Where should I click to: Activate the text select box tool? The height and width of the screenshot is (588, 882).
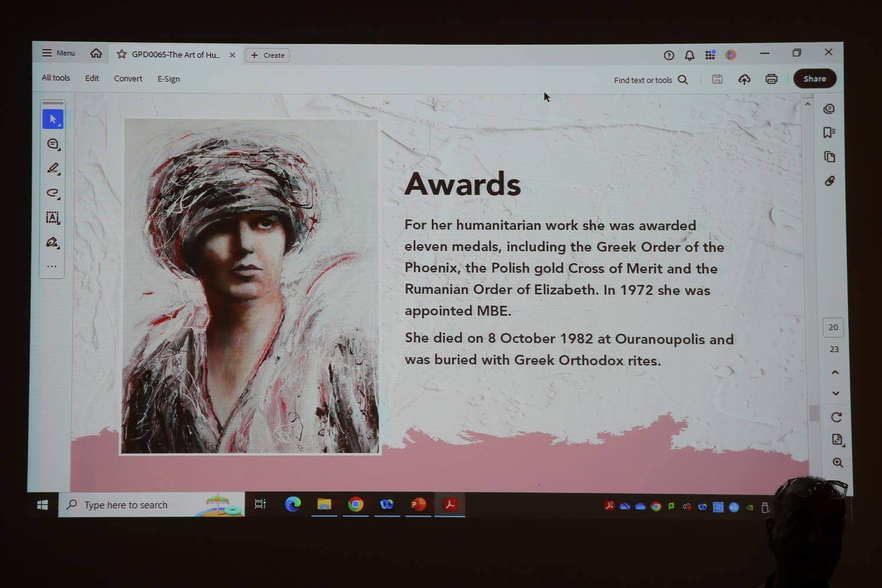[52, 218]
